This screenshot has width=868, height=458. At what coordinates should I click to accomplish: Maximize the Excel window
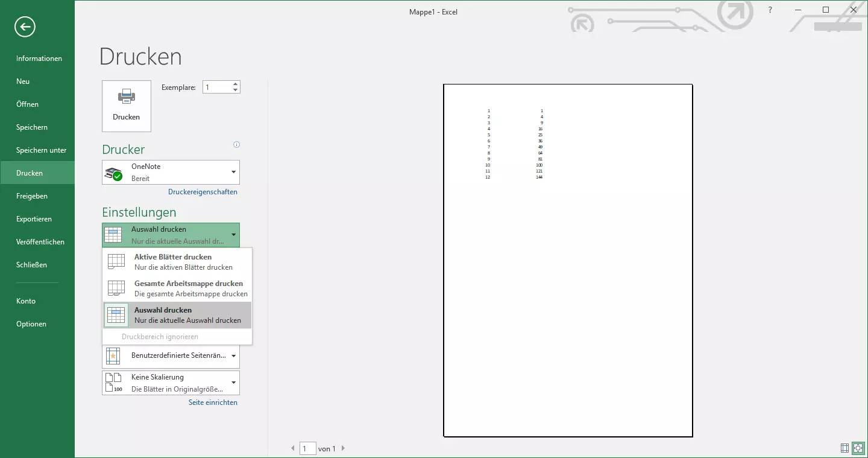(826, 10)
